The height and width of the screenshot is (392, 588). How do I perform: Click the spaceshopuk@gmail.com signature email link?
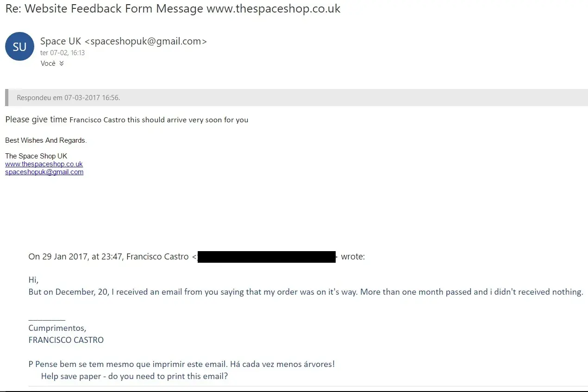tap(44, 172)
